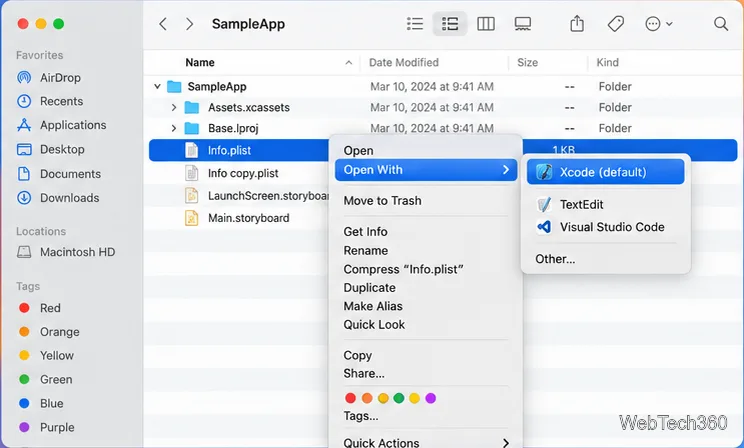Select Open With menu item
Viewport: 744px width, 448px height.
(x=426, y=170)
